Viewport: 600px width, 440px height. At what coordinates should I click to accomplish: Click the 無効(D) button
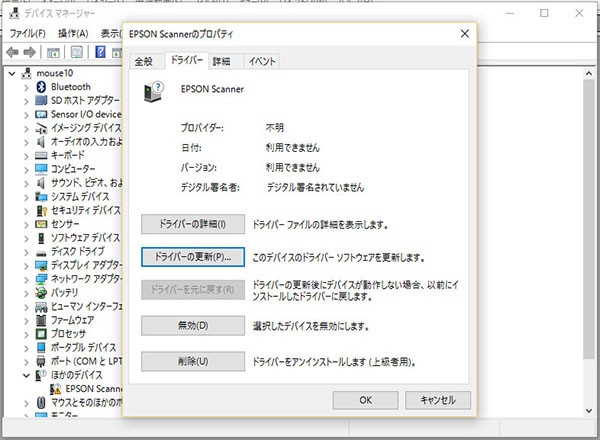193,326
